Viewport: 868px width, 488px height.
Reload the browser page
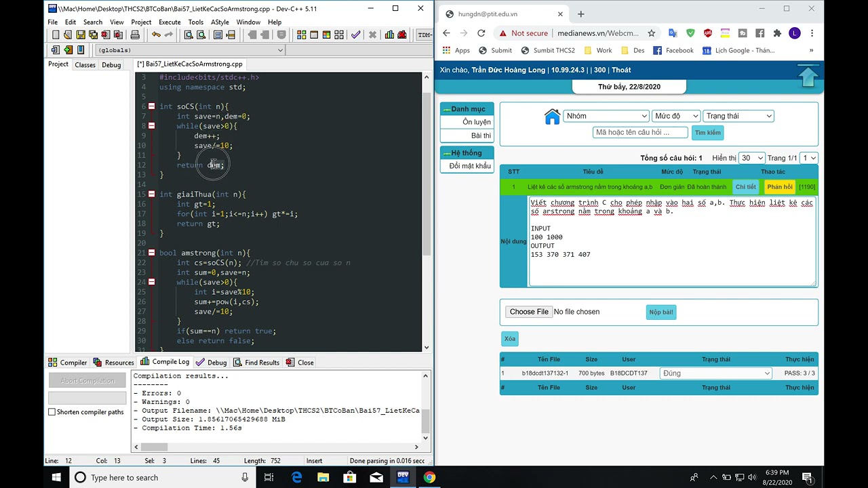tap(481, 33)
